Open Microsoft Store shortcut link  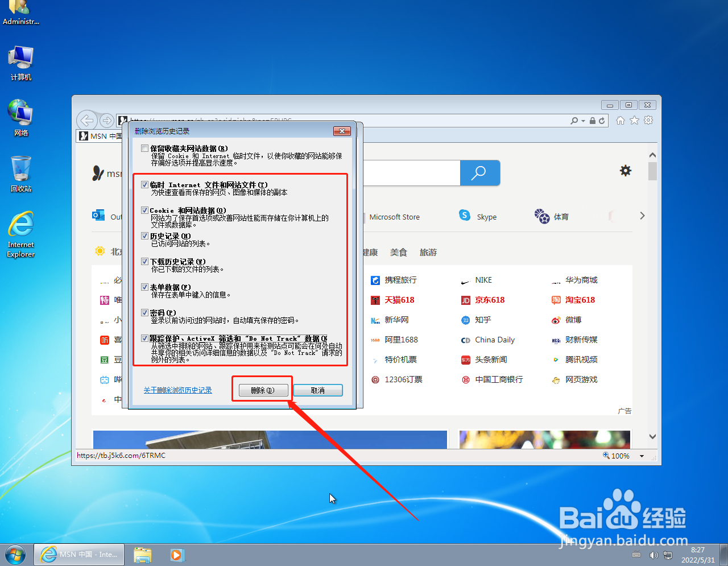tap(394, 217)
